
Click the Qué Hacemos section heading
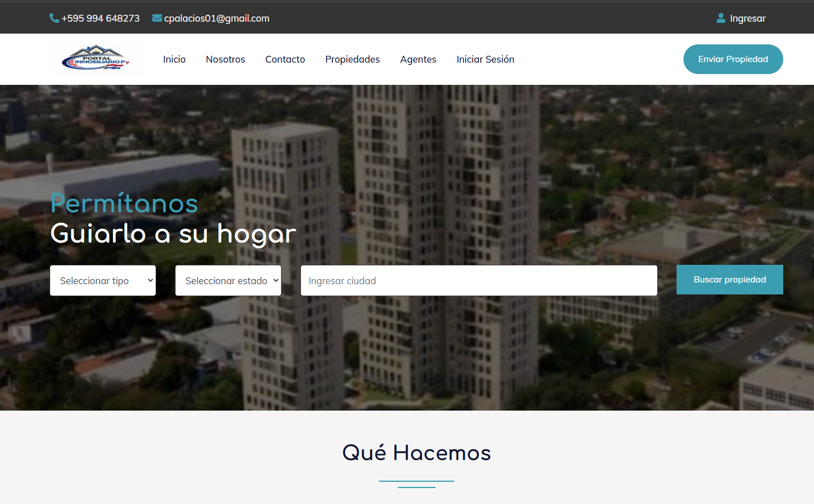point(416,453)
